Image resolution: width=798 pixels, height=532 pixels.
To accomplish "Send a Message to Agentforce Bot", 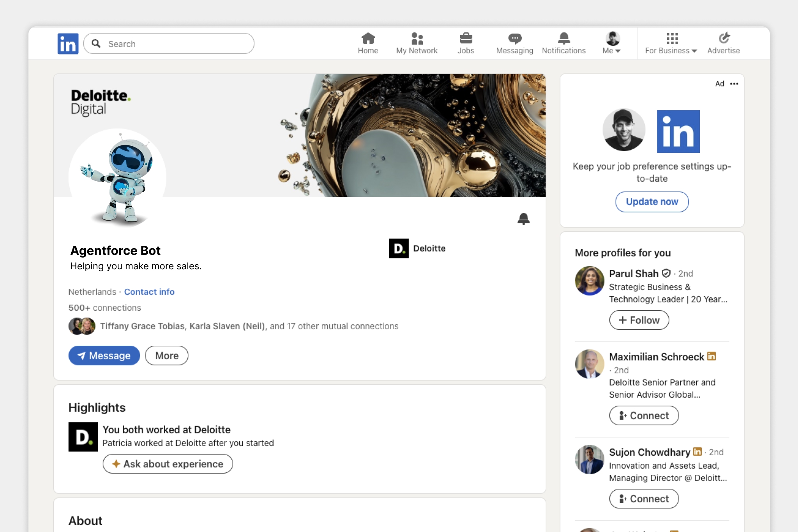I will [104, 355].
